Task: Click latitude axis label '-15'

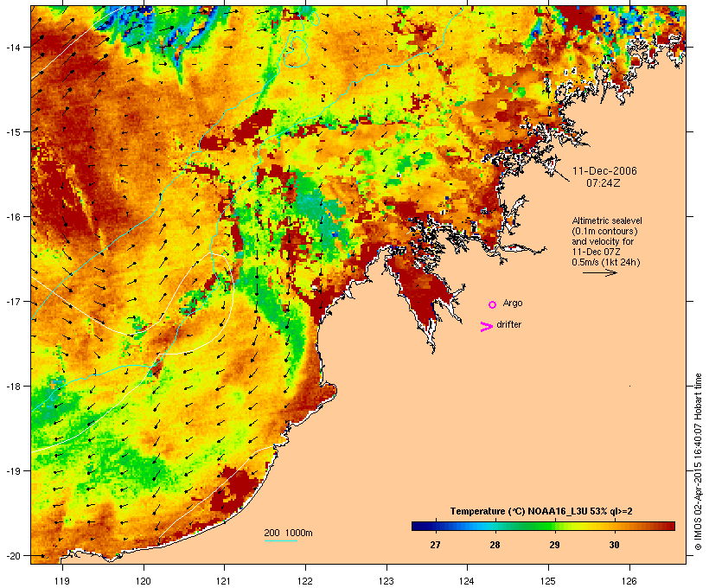Action: pyautogui.click(x=12, y=131)
